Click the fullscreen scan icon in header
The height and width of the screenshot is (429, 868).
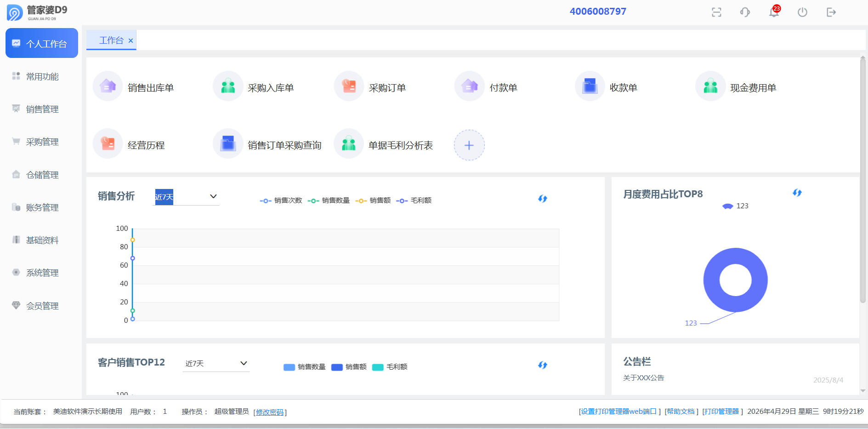[716, 12]
